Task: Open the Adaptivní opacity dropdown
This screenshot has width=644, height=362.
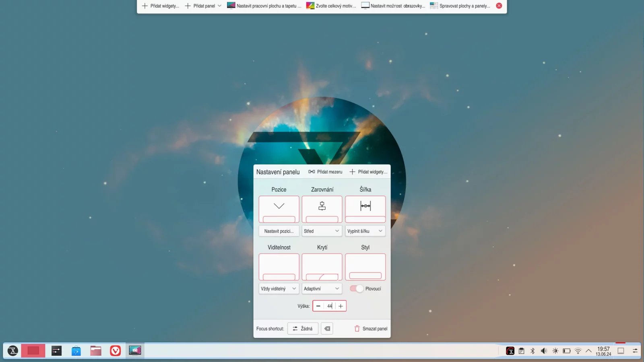Action: [x=322, y=288]
